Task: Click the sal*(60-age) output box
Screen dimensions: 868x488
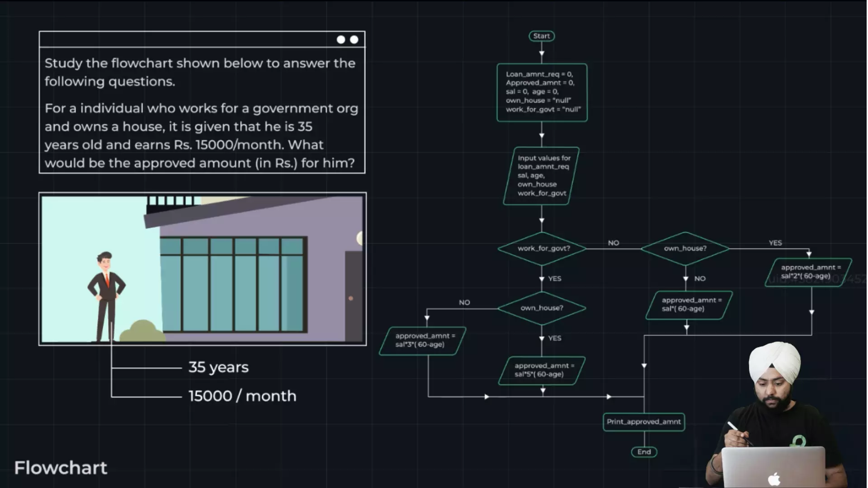Action: coord(689,305)
